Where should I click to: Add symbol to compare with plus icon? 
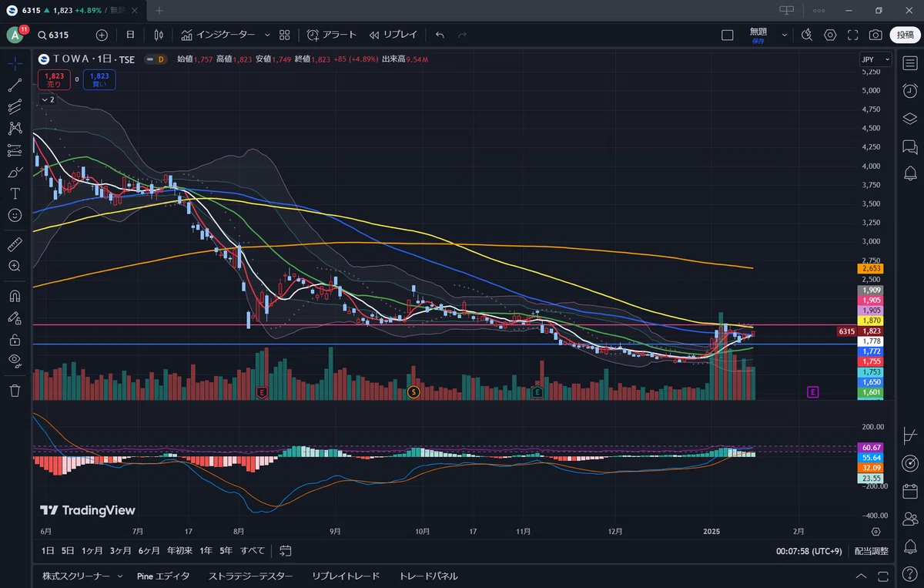102,35
